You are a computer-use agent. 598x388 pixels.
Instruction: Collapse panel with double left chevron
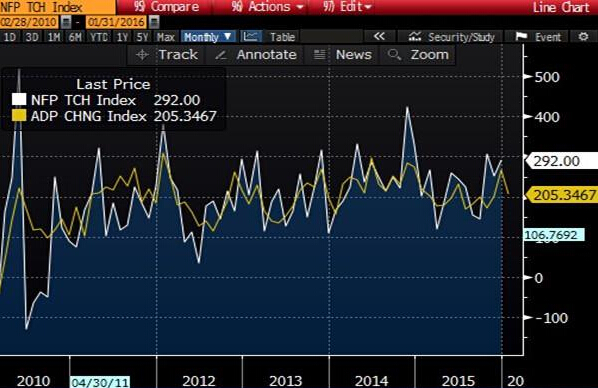[x=379, y=37]
